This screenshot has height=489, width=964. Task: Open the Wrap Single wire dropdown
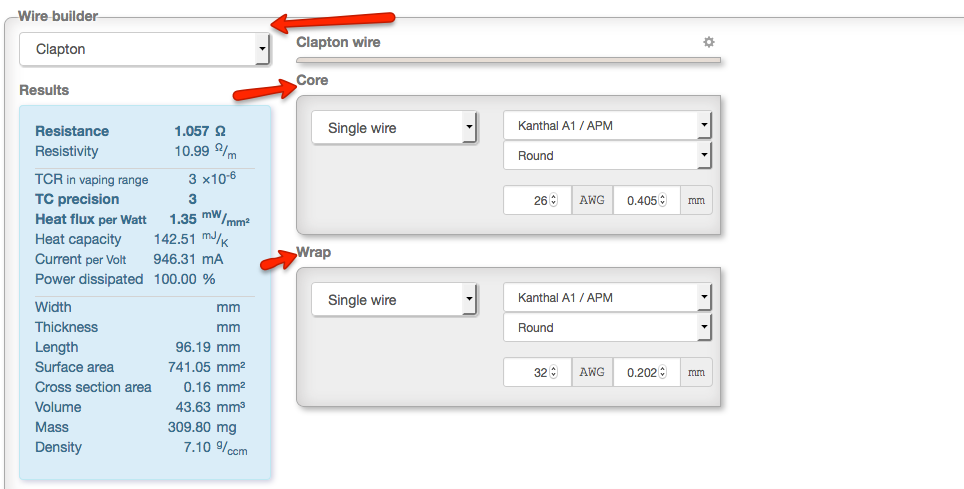pos(393,300)
